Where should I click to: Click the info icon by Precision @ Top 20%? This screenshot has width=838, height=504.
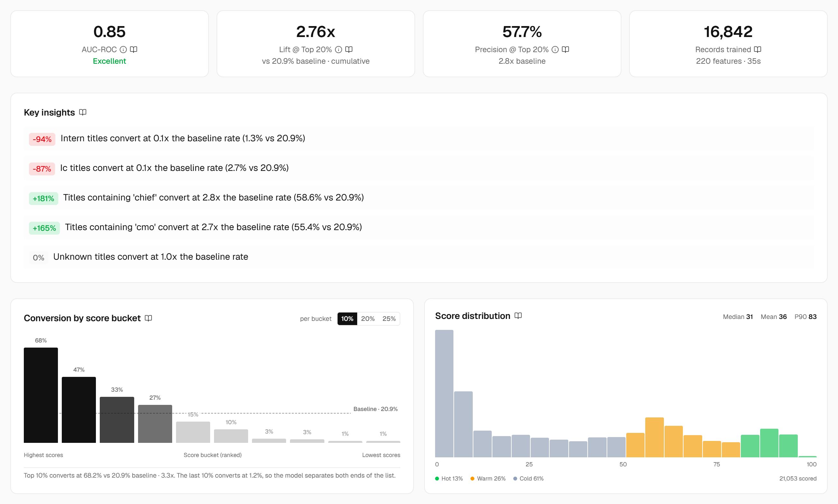555,50
